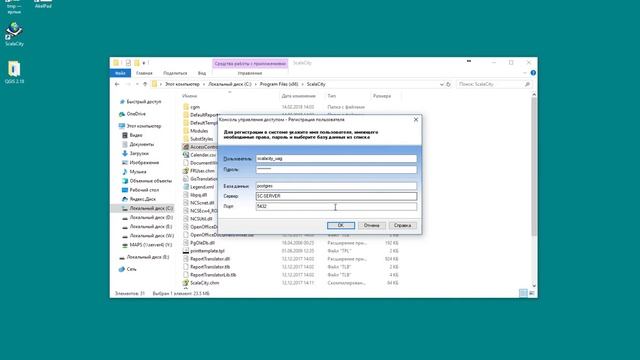Image resolution: width=640 pixels, height=360 pixels.
Task: Select Этот компьютер in navigation pane
Action: pyautogui.click(x=143, y=126)
